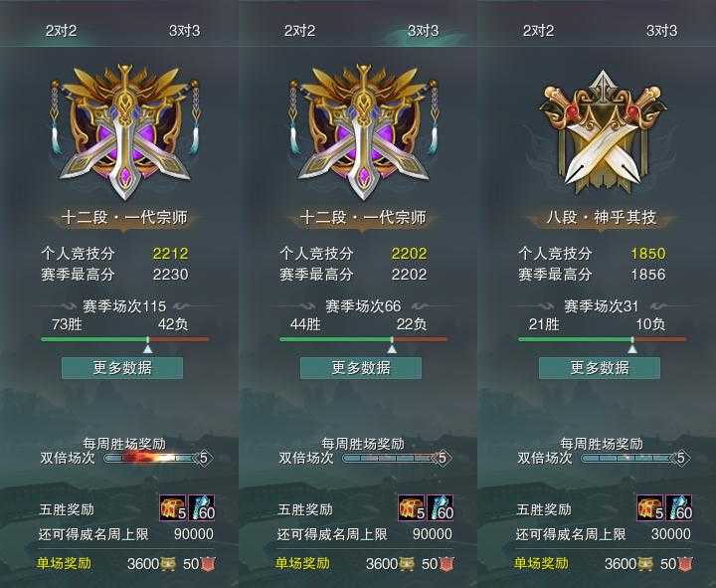The height and width of the screenshot is (588, 716).
Task: Click the red token icon beside 50 in first panel
Action: click(208, 564)
